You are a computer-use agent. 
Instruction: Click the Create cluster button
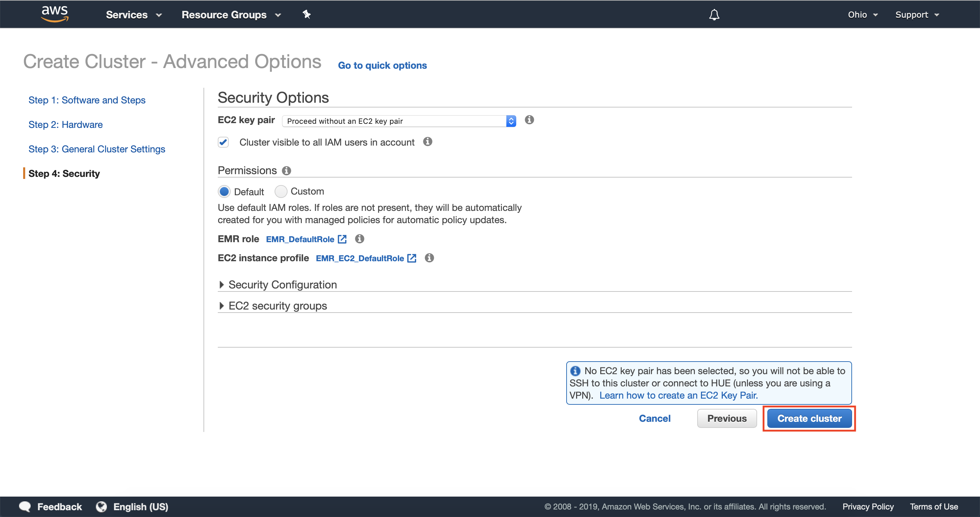point(809,418)
